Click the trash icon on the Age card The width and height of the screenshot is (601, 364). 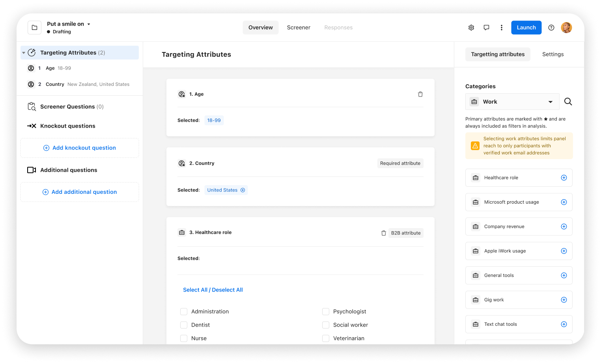[x=420, y=94]
